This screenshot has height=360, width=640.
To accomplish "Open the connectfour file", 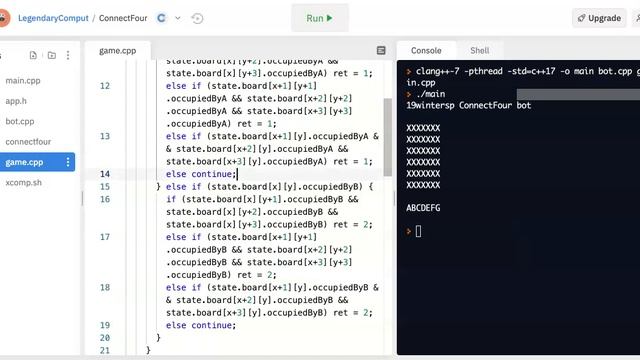I will (x=28, y=142).
